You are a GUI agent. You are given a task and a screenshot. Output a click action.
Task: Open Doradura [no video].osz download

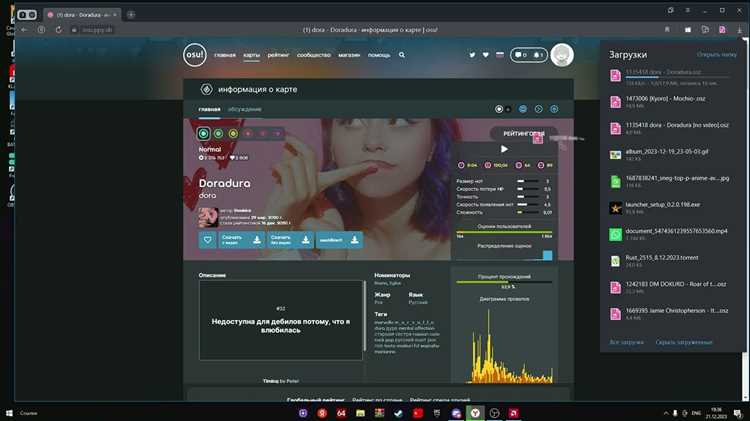671,128
